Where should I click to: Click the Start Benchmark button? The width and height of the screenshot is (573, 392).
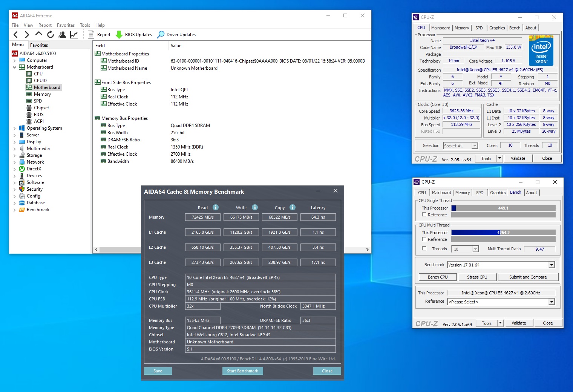tap(242, 371)
